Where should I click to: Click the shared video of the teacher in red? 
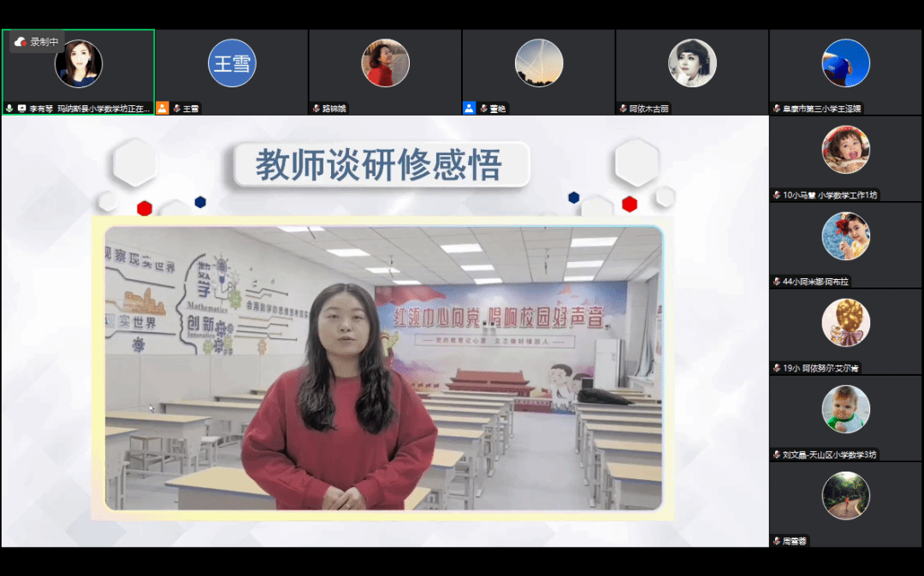pos(383,368)
